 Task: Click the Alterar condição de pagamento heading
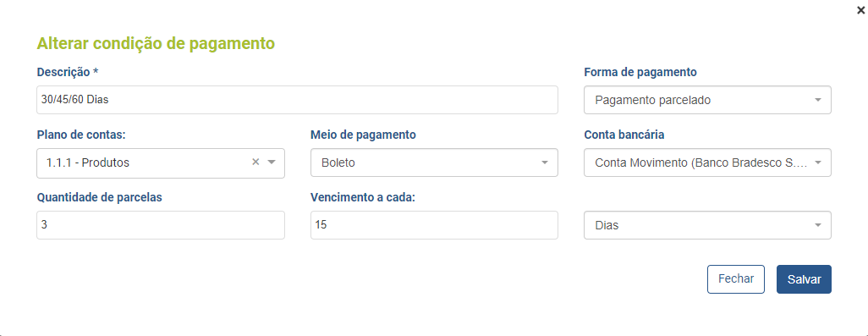tap(156, 44)
